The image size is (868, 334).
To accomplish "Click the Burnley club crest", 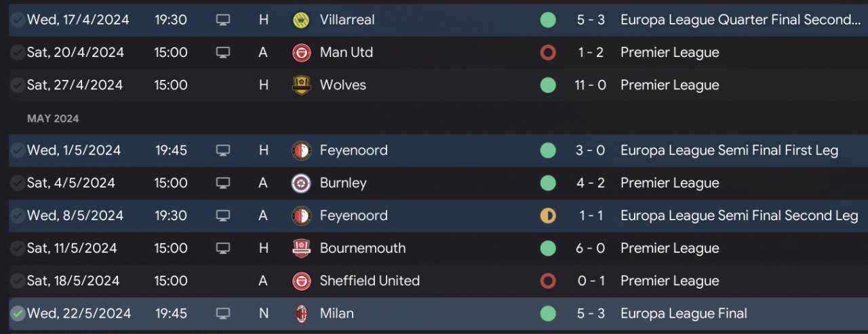I will point(301,183).
